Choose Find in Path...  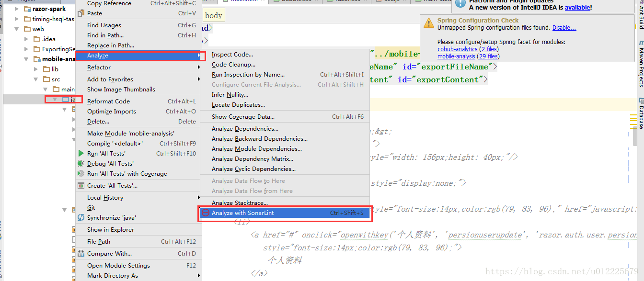pos(139,35)
